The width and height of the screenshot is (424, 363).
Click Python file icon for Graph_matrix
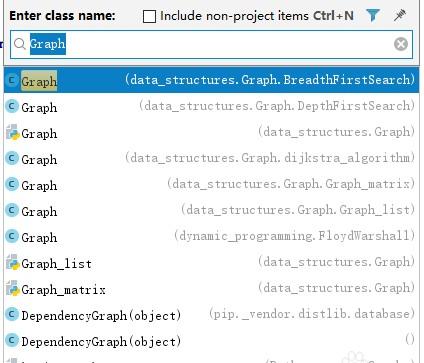coord(12,288)
